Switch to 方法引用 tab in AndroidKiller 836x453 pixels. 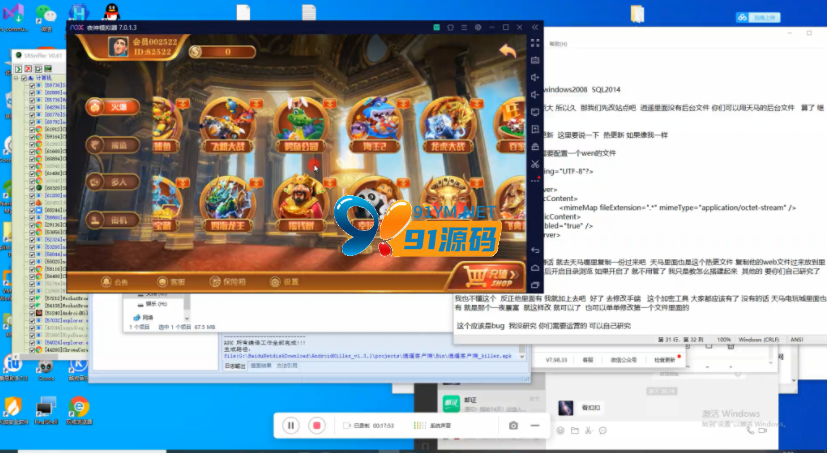[x=287, y=366]
